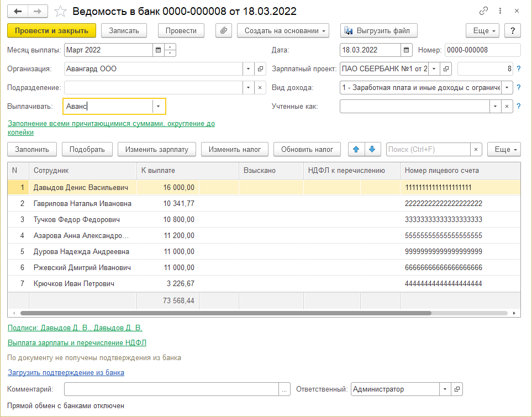Open Организация record with open icon
The width and height of the screenshot is (532, 417).
261,69
